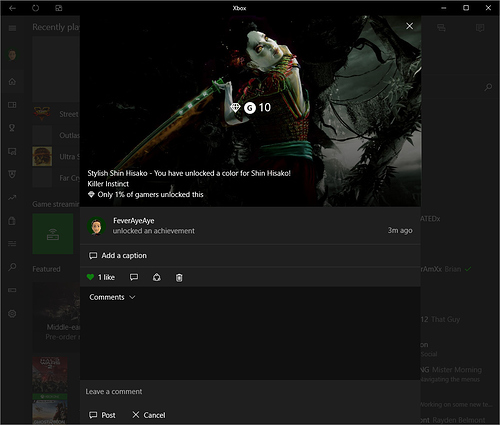The image size is (500, 425).
Task: Click the refresh icon in title bar
Action: [35, 8]
